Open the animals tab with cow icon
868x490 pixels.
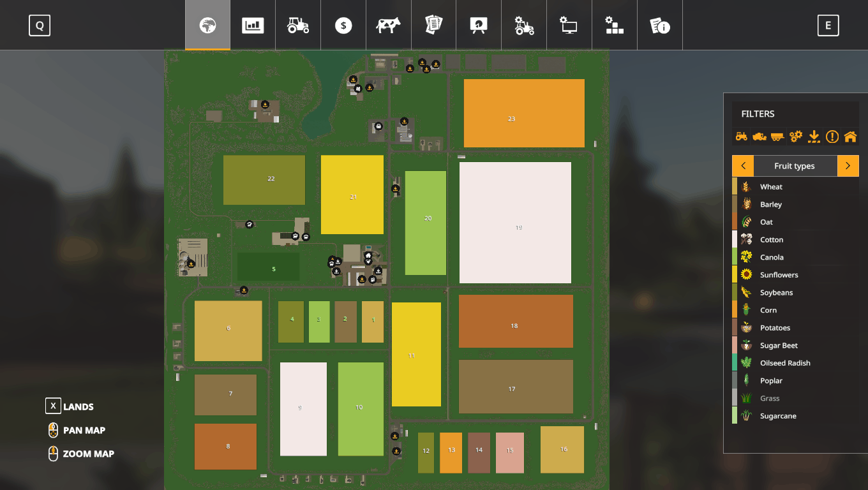click(388, 26)
